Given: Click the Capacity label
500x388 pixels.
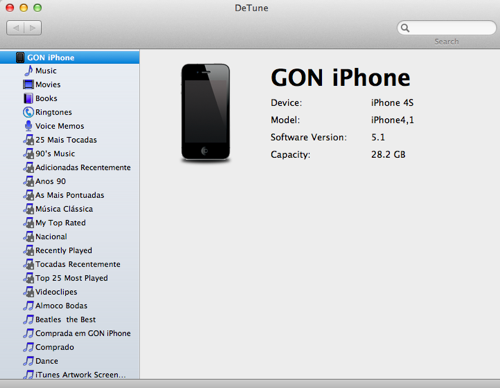Looking at the screenshot, I should [290, 155].
